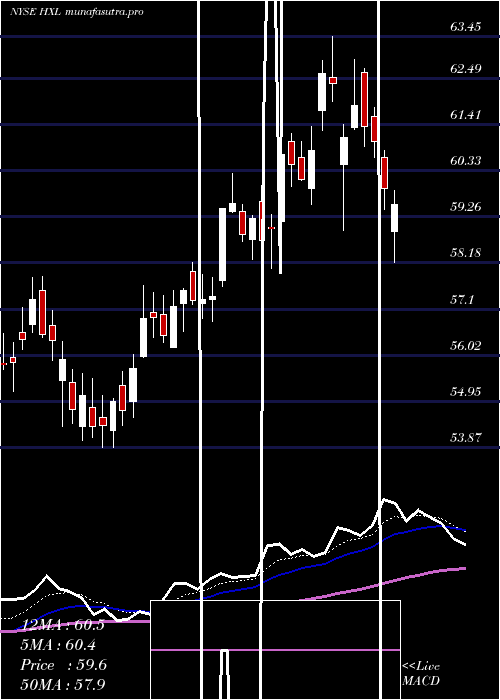Click the 60.33 price axis label
Screen dimensions: 500x700
466,161
